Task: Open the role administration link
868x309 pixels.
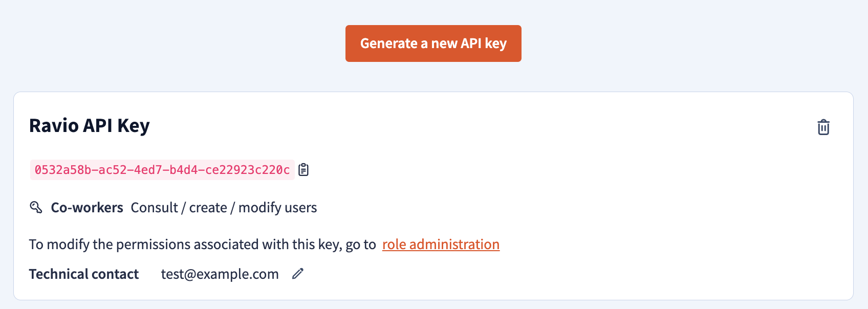Action: (441, 245)
